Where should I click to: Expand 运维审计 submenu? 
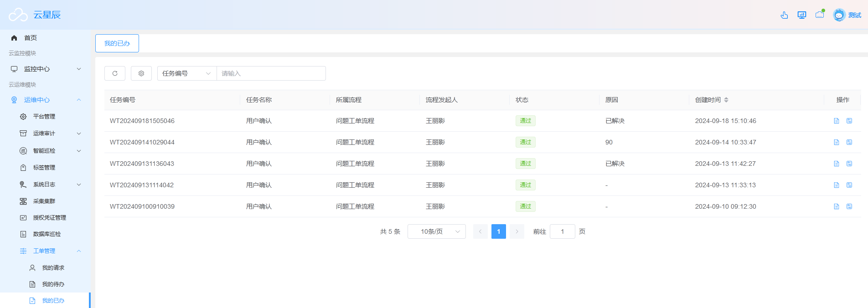46,133
